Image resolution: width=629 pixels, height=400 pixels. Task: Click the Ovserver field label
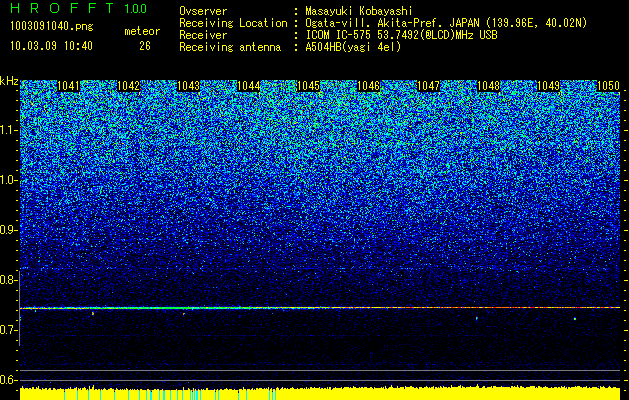(x=203, y=11)
